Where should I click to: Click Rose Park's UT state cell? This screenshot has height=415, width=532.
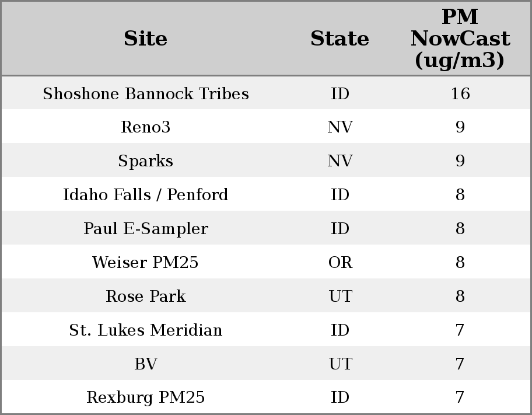click(339, 297)
